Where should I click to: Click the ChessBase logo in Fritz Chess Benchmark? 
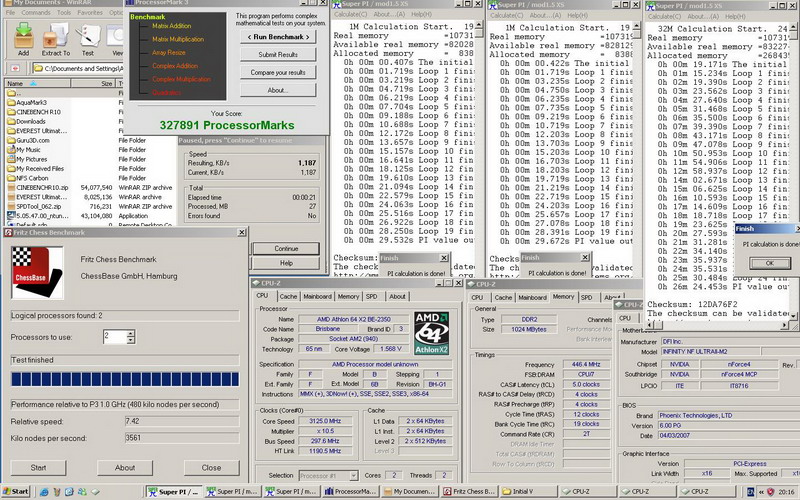click(x=35, y=270)
